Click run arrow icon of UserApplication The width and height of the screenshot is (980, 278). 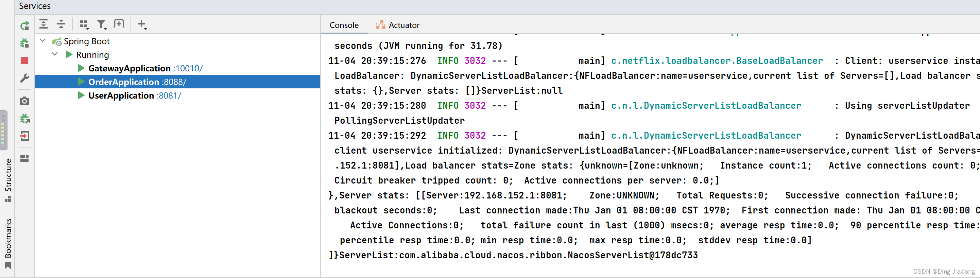click(81, 95)
